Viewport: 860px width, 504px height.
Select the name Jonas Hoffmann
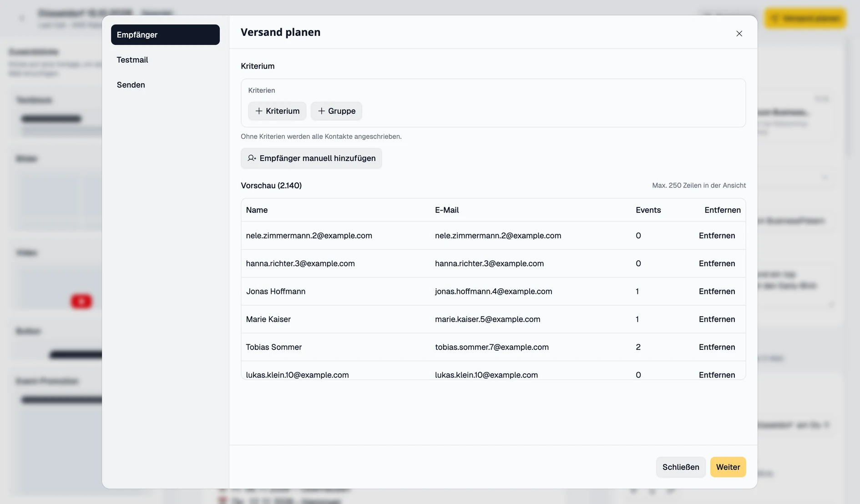click(276, 291)
